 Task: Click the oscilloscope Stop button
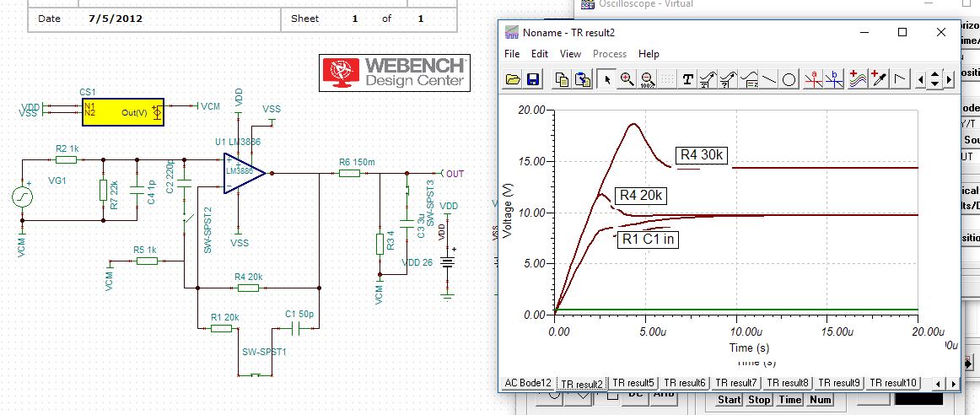pos(759,399)
